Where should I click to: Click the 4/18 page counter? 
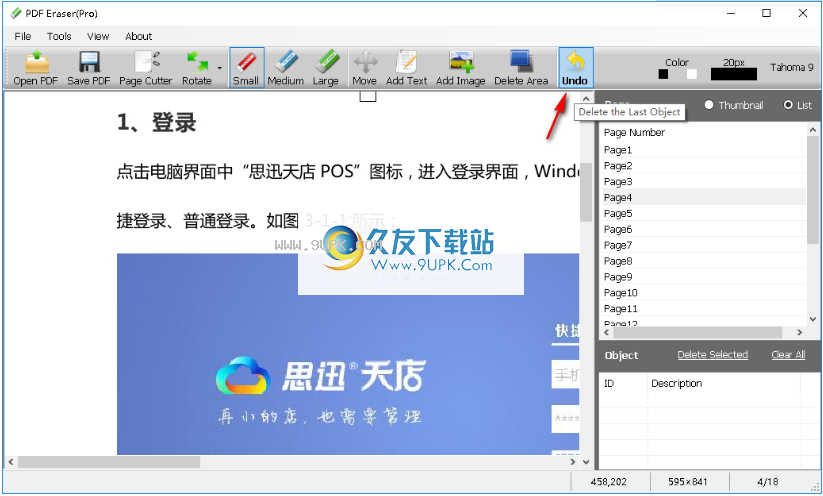[768, 481]
